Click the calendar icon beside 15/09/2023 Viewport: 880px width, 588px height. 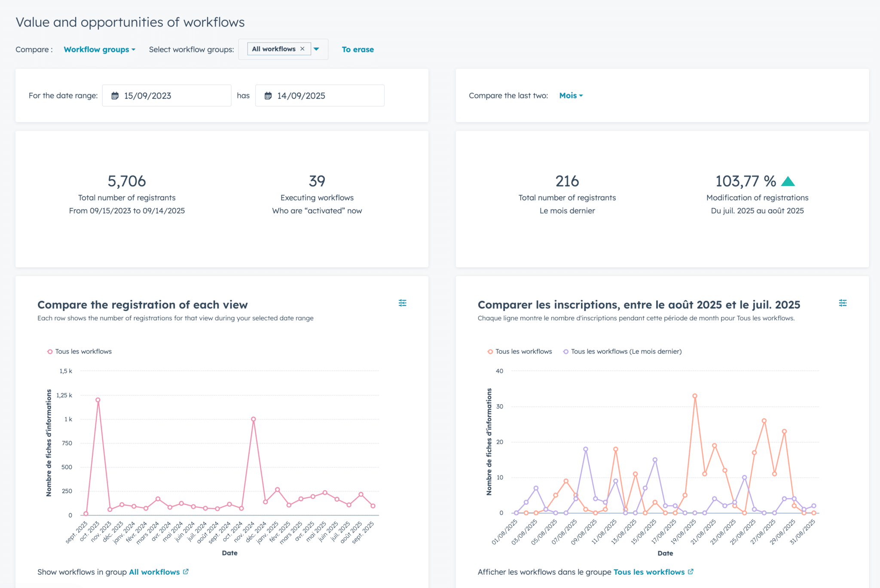coord(115,96)
